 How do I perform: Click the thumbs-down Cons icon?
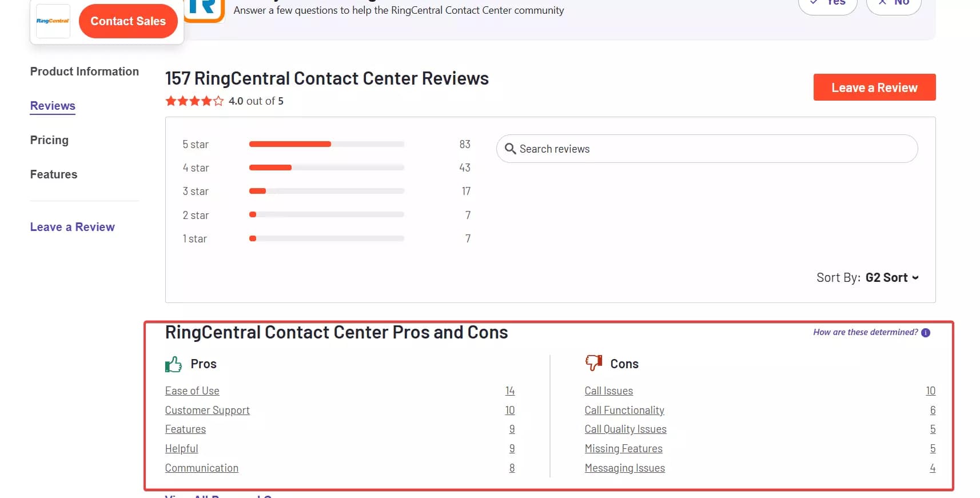click(593, 362)
